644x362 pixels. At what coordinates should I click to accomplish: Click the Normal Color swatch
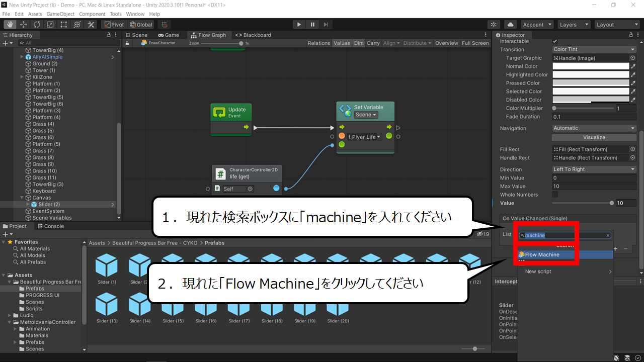coord(591,66)
